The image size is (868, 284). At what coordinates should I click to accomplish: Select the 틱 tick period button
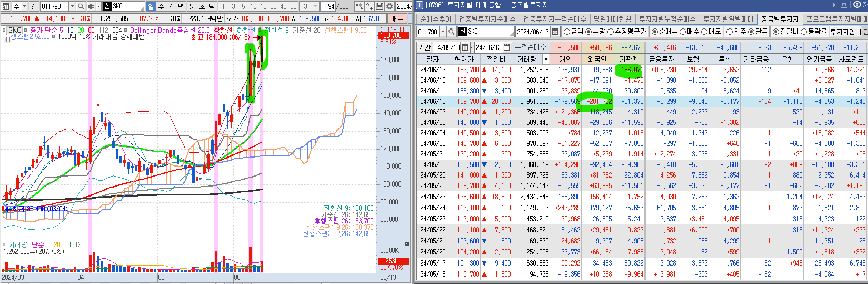click(x=212, y=6)
